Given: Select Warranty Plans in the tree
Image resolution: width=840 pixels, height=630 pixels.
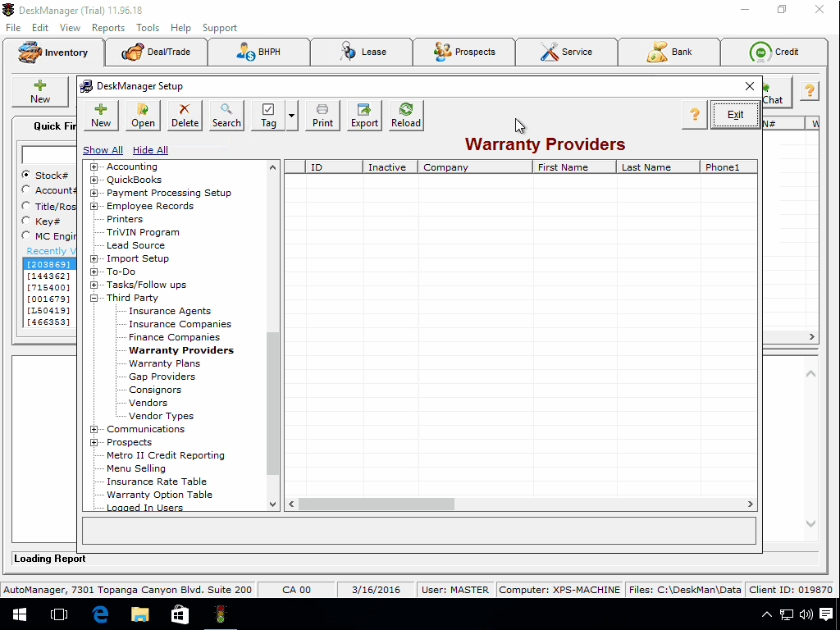Looking at the screenshot, I should 164,363.
